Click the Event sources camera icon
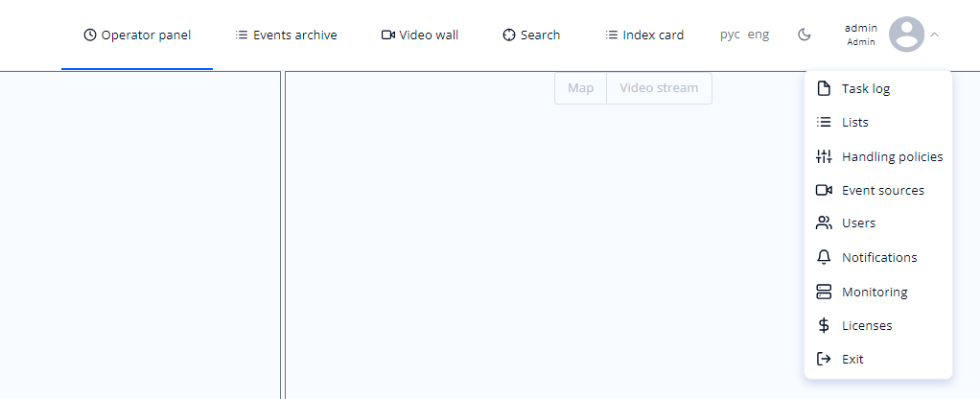Screen dimensions: 980x399 [x=824, y=190]
